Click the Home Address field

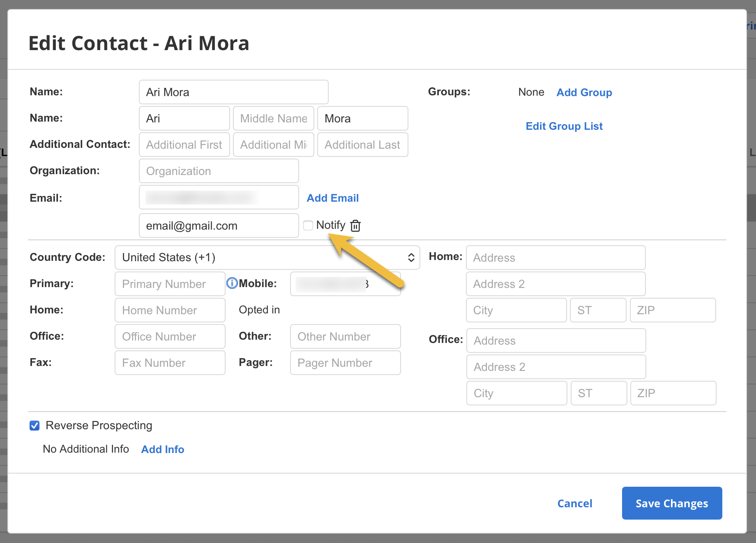[x=556, y=258]
